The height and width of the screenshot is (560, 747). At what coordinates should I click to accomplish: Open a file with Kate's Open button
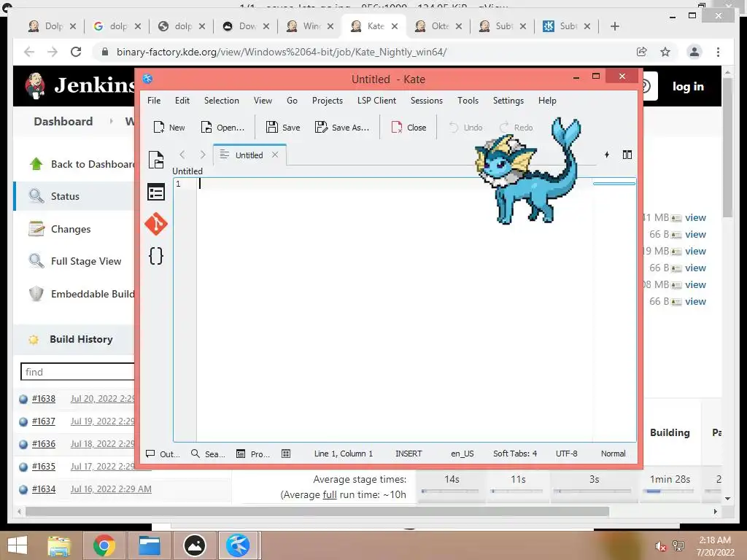[x=222, y=127]
